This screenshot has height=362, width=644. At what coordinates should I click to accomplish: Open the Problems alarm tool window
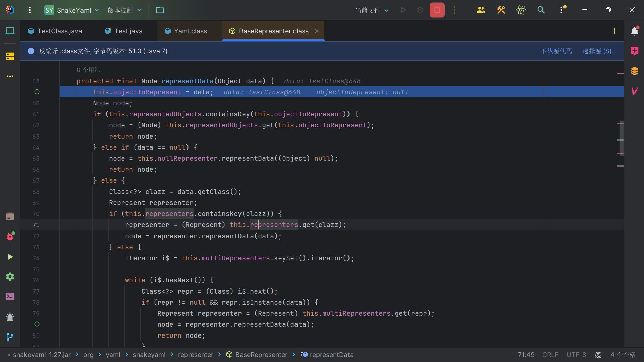10,317
